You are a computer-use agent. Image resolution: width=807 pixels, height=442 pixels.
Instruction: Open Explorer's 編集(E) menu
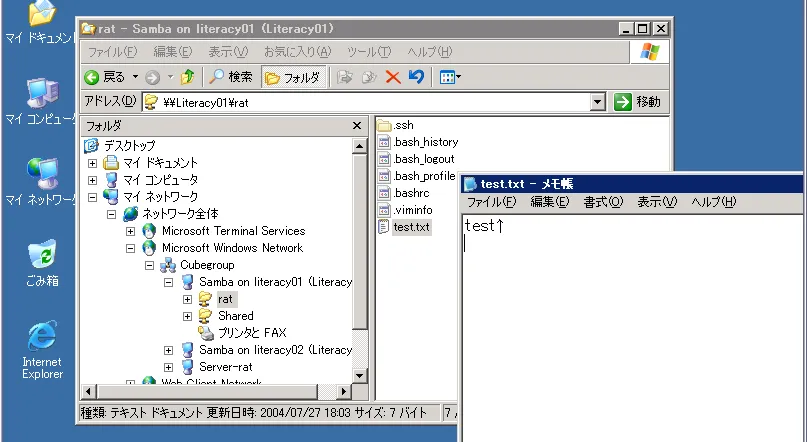173,52
